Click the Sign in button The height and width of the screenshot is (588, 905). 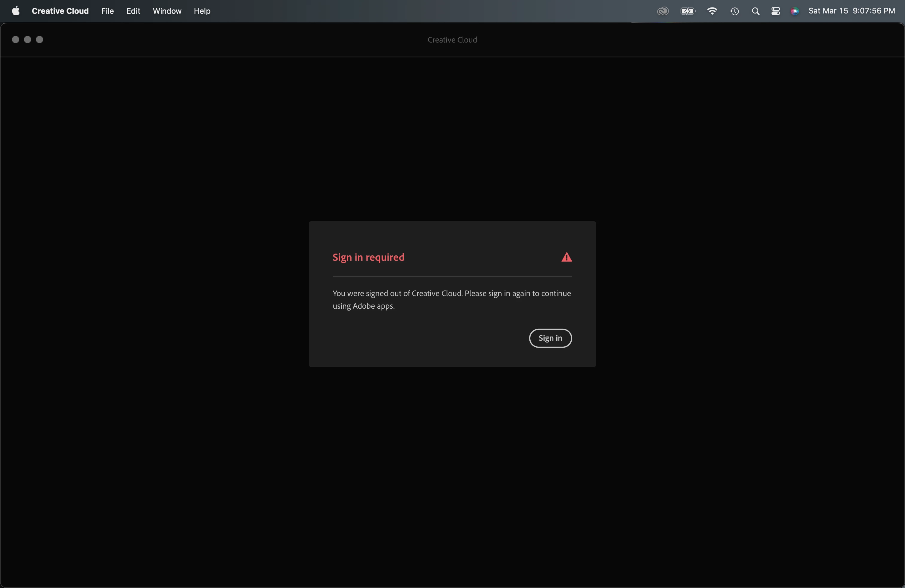click(x=550, y=338)
